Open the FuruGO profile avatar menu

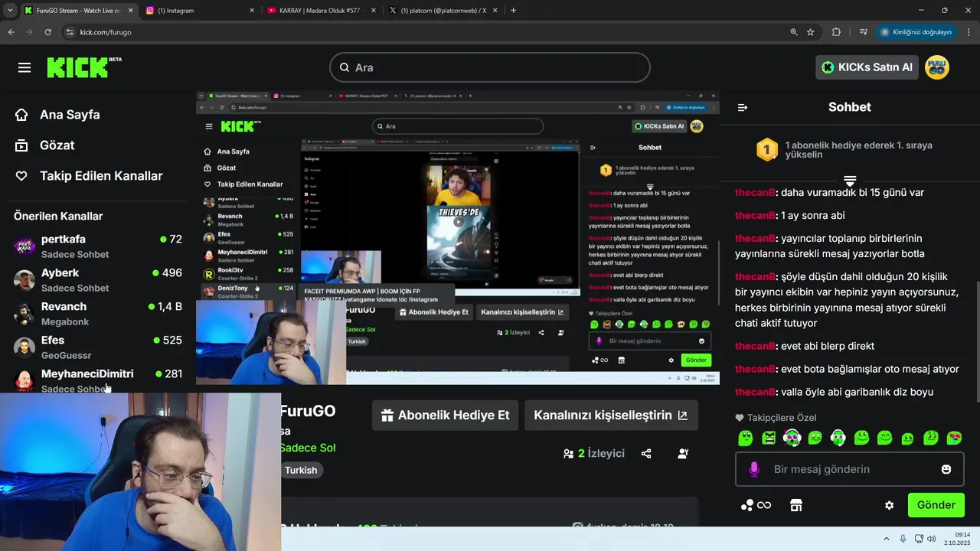coord(937,67)
